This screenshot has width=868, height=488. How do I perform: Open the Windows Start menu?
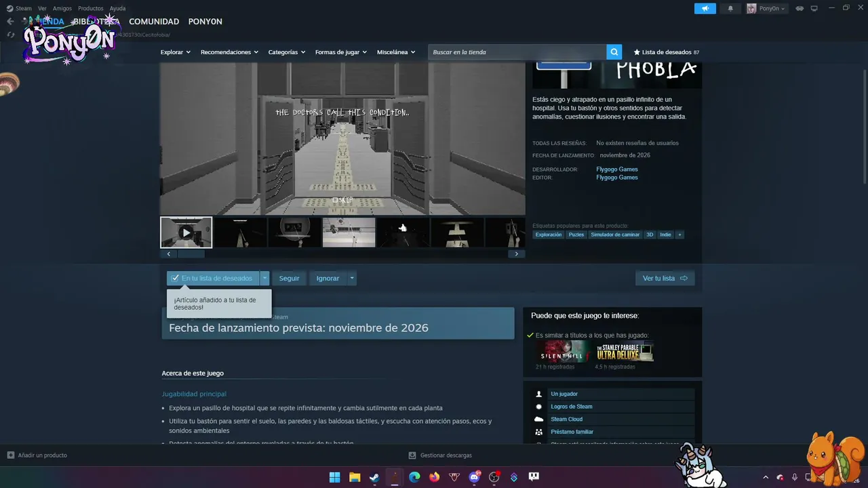click(x=334, y=477)
